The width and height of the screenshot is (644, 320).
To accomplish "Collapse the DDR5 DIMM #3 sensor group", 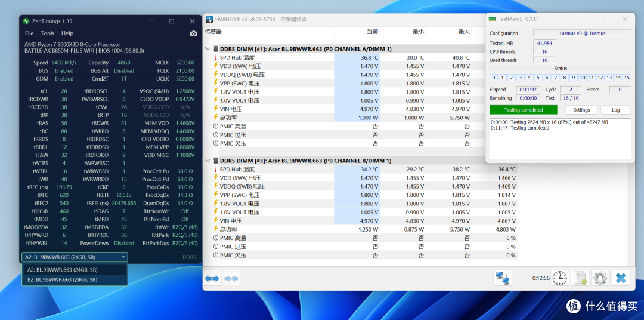I will (x=208, y=161).
